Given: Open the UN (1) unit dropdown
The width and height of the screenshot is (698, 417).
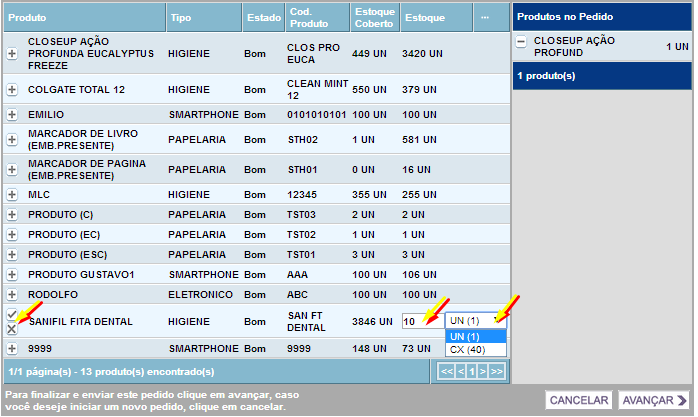Looking at the screenshot, I should (x=475, y=320).
